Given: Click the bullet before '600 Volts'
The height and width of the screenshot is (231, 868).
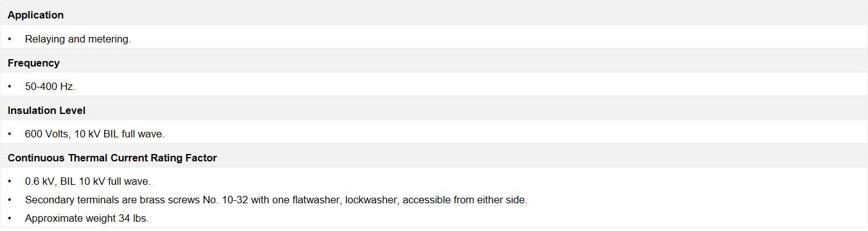Looking at the screenshot, I should pos(10,134).
